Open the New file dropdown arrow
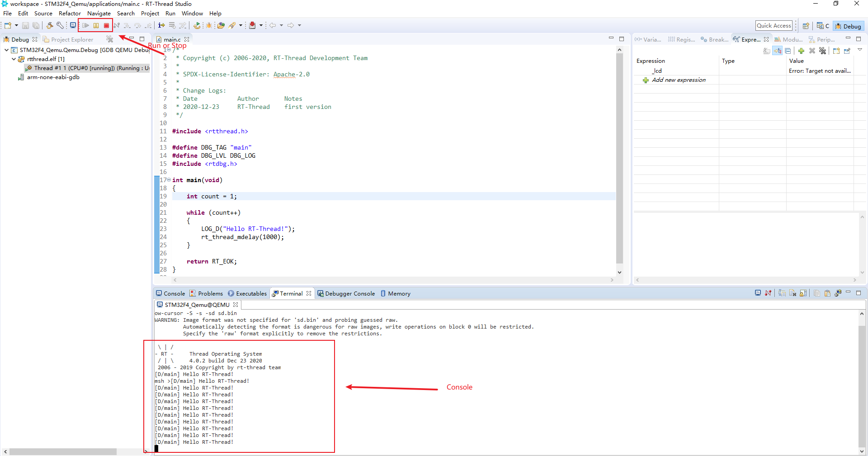 (x=16, y=25)
